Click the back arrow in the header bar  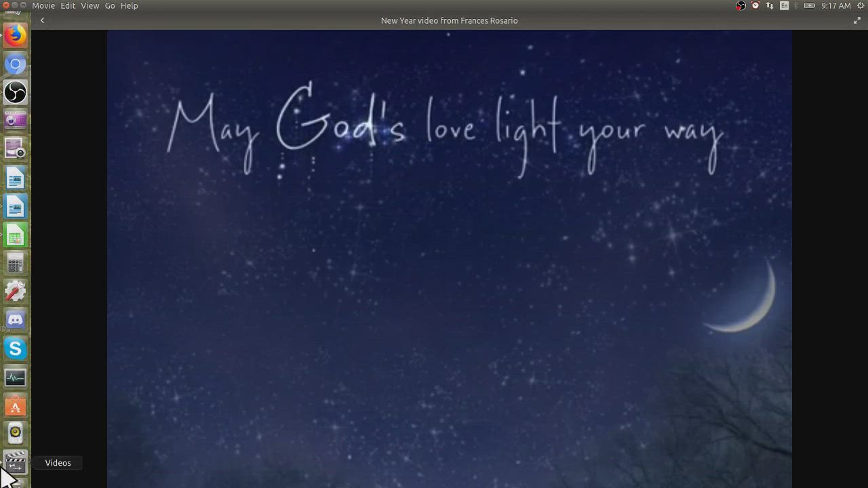[42, 20]
